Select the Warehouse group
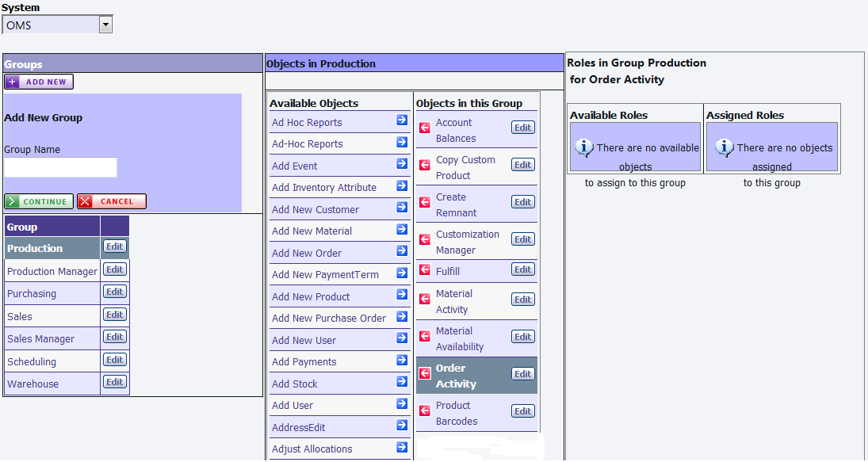The height and width of the screenshot is (462, 868). coord(33,384)
